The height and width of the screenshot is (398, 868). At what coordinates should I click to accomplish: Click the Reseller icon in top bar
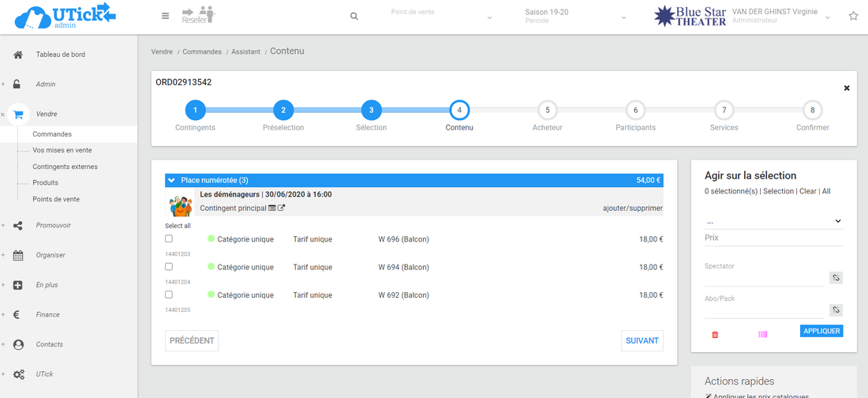[198, 16]
